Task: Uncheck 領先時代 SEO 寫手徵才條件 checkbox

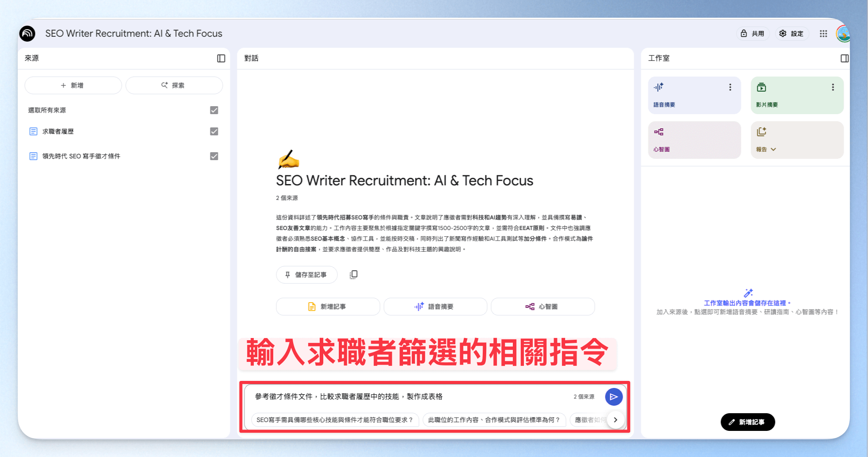Action: tap(214, 156)
